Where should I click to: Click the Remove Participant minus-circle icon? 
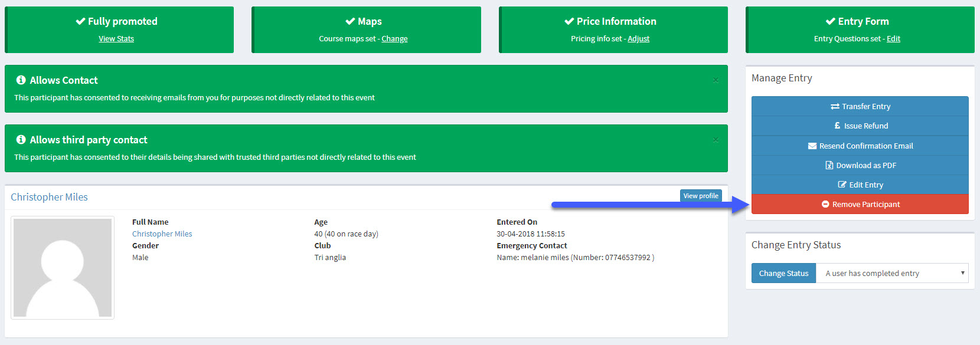point(825,205)
